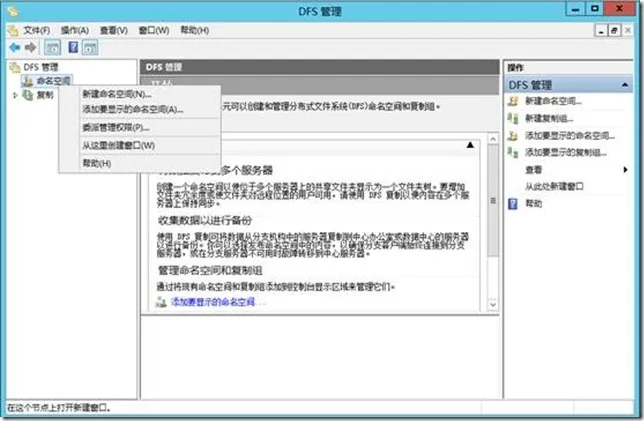
Task: Open the 窗口(W) menu
Action: pos(154,30)
